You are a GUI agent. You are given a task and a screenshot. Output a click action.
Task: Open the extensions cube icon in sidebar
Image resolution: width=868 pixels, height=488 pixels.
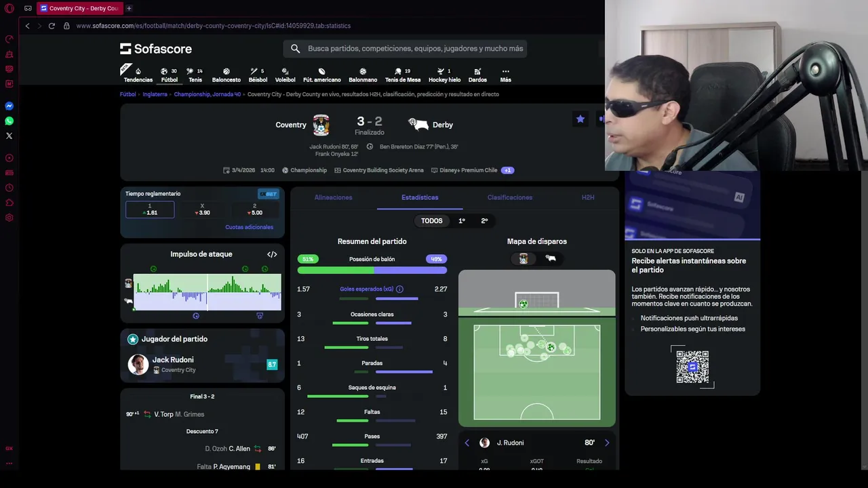pyautogui.click(x=9, y=203)
